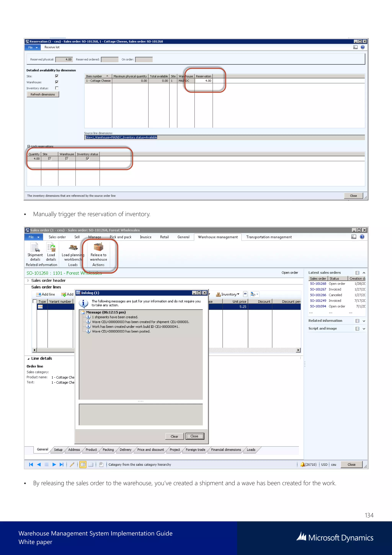Collapse Lock reservations section
392x555 pixels.
point(29,146)
